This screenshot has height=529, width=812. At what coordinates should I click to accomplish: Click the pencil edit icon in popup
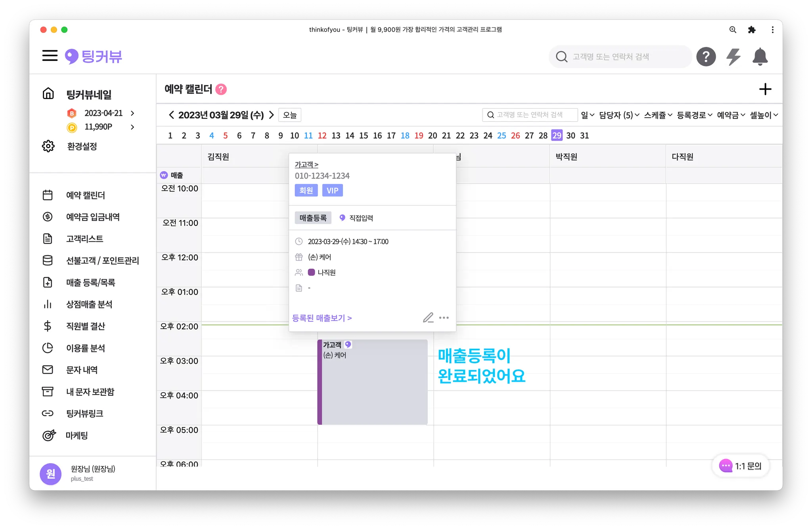tap(428, 318)
